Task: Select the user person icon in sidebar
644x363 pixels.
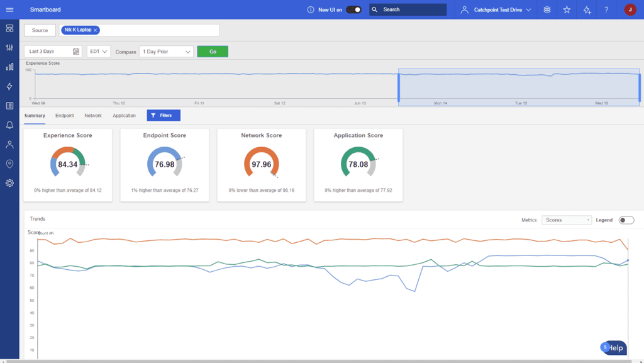Action: [x=8, y=143]
